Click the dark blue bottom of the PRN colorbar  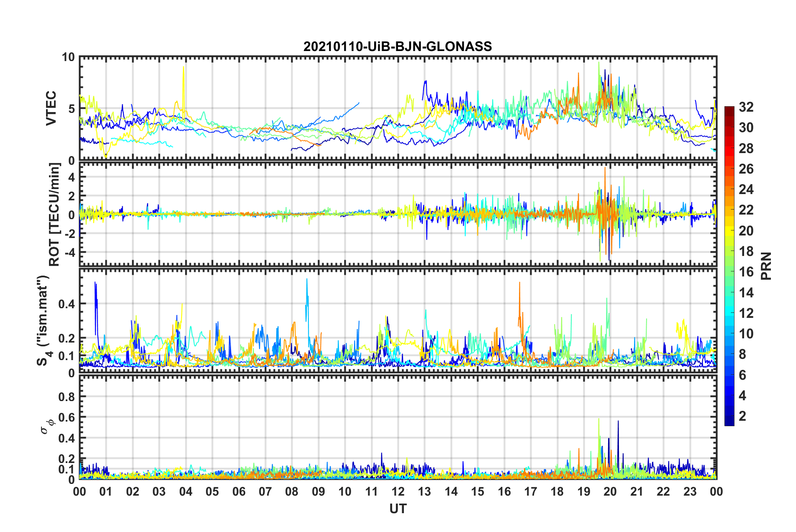coord(729,422)
